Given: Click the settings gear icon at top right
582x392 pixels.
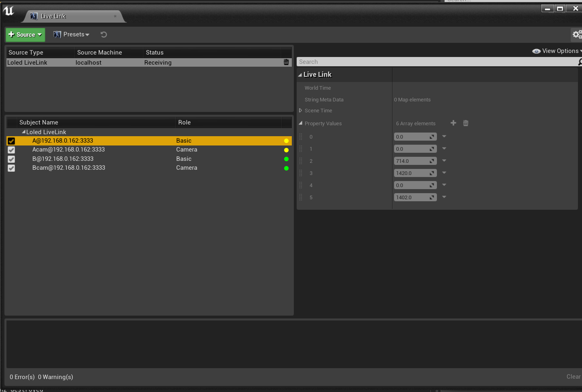Looking at the screenshot, I should [577, 35].
